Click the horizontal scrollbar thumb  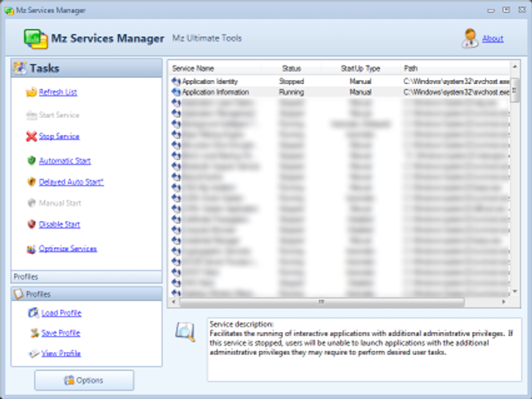tap(322, 302)
